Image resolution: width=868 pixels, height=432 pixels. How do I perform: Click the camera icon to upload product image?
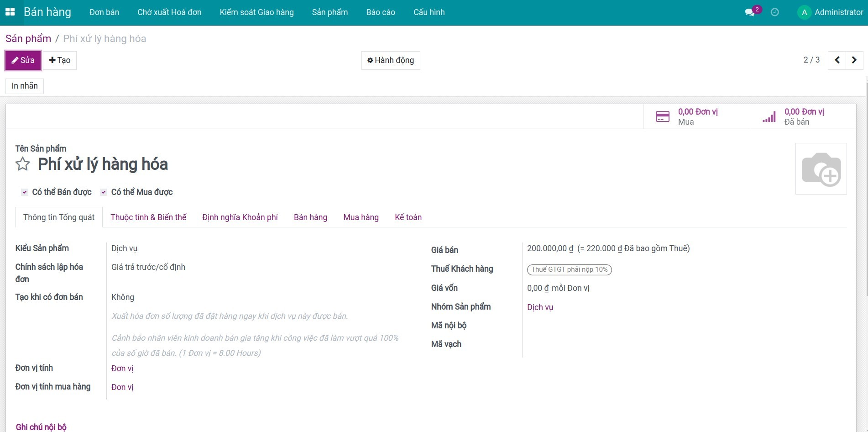pyautogui.click(x=821, y=169)
